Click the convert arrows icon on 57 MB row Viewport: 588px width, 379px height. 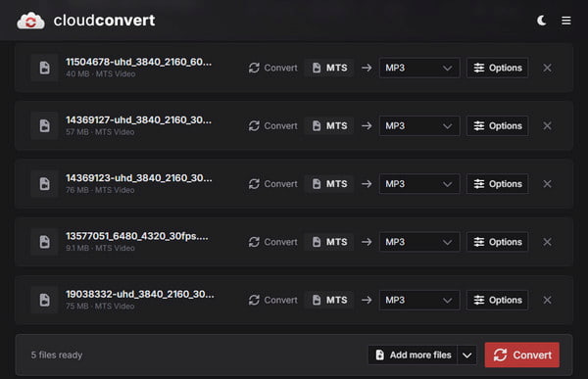[x=254, y=126]
